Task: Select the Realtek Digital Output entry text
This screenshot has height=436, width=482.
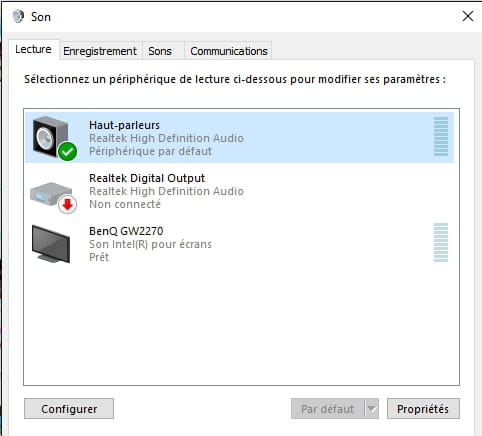Action: (147, 178)
